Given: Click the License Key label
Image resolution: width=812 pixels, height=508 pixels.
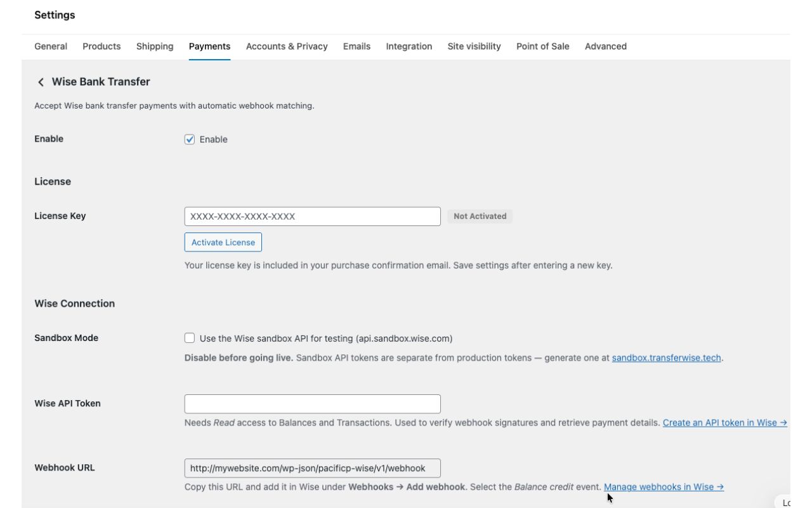Looking at the screenshot, I should click(x=60, y=217).
